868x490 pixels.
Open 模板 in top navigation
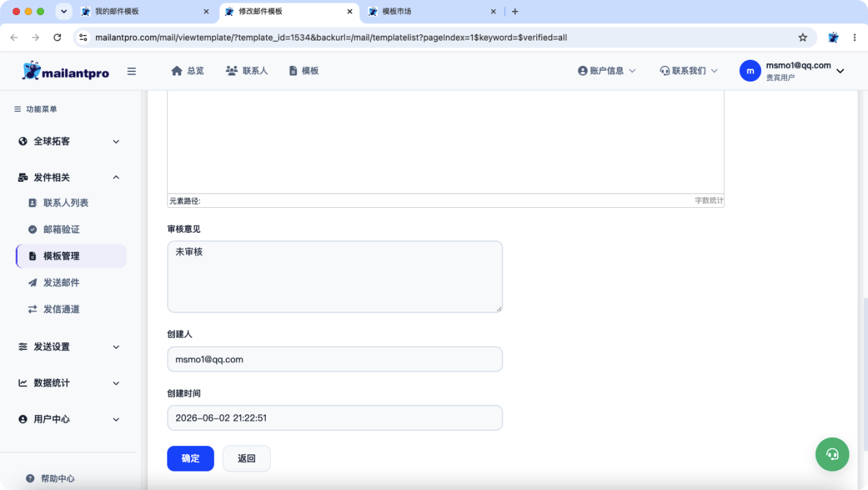(x=304, y=71)
